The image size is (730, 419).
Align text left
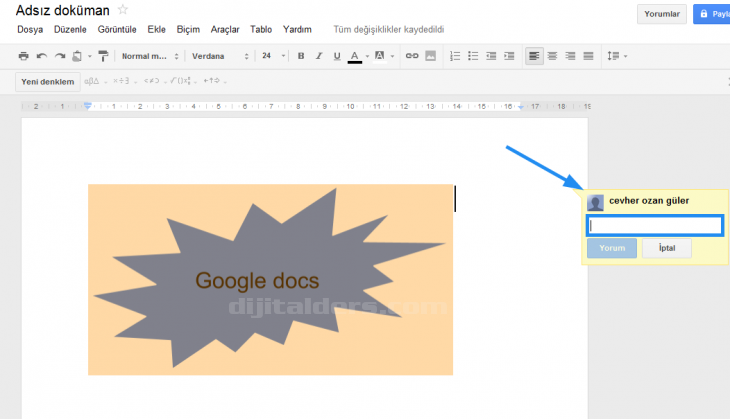click(x=534, y=56)
